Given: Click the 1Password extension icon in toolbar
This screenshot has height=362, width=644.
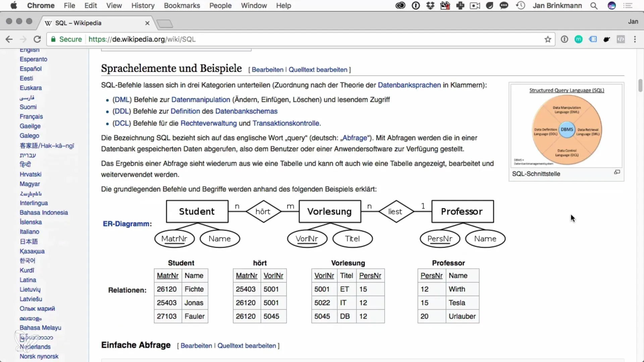Looking at the screenshot, I should (x=565, y=39).
